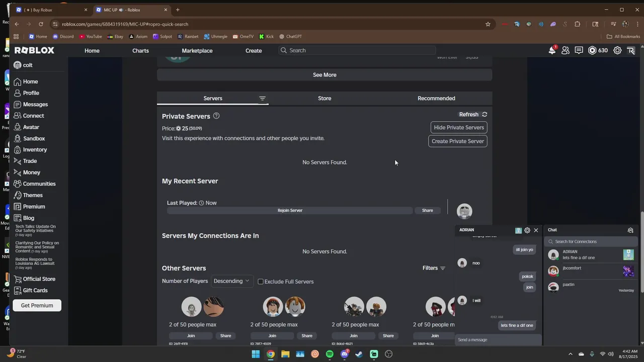Screen dimensions: 644x362
Task: Open Steam from the taskbar
Action: (x=359, y=354)
